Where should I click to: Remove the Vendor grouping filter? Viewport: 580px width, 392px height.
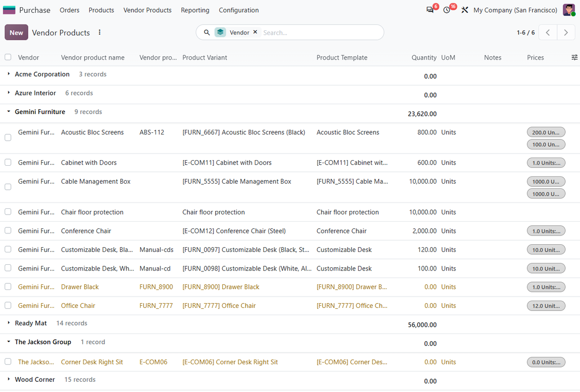pos(255,32)
